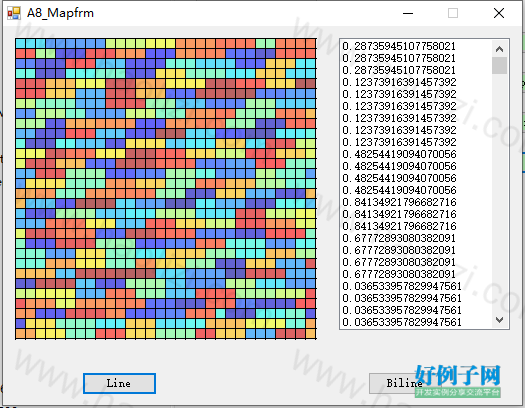Click the Line button
525x408 pixels.
pos(119,383)
